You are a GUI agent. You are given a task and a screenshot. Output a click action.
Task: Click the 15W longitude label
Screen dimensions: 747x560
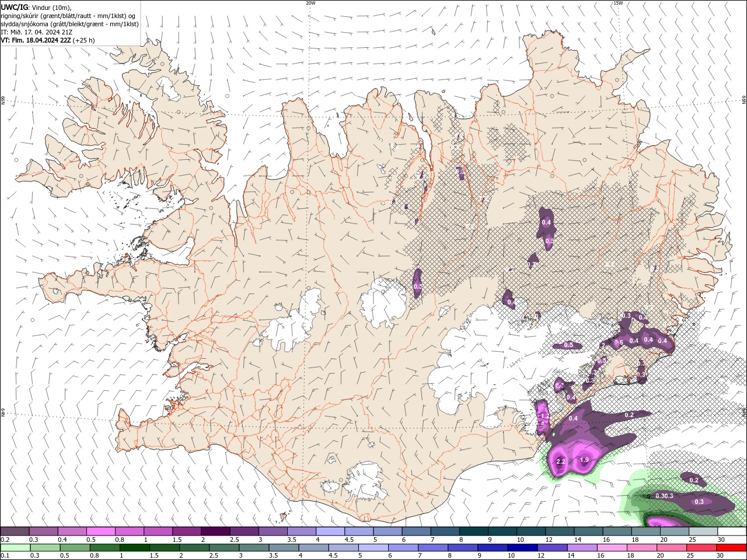coord(618,3)
